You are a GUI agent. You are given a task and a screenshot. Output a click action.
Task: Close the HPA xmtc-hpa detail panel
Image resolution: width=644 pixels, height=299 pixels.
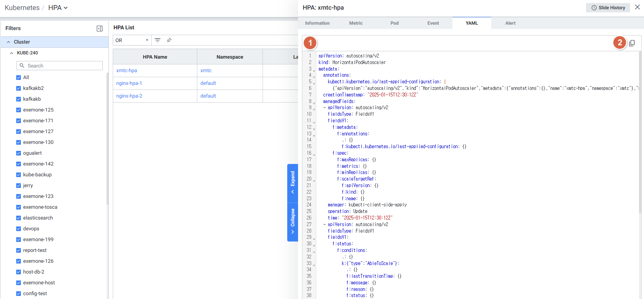(x=637, y=7)
